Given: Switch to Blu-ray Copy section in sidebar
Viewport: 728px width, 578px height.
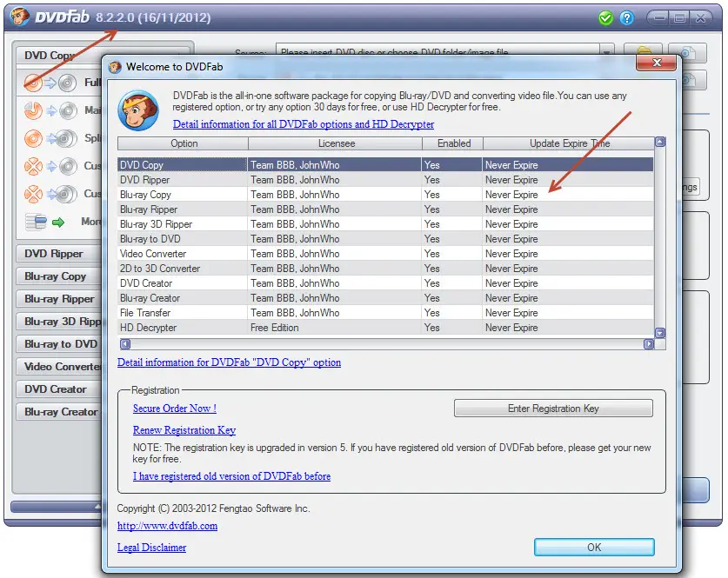Looking at the screenshot, I should click(58, 276).
